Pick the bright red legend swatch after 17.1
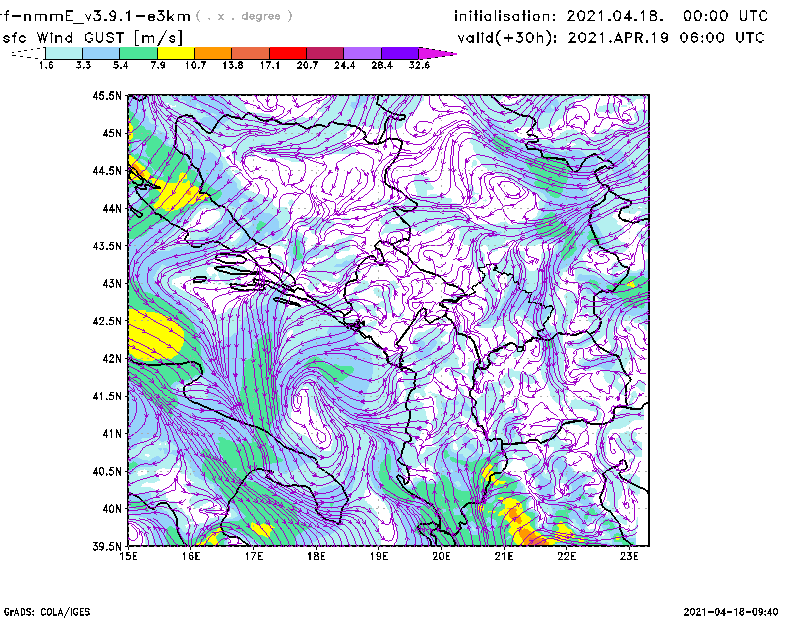Screen dimensions: 800x618 pos(288,53)
